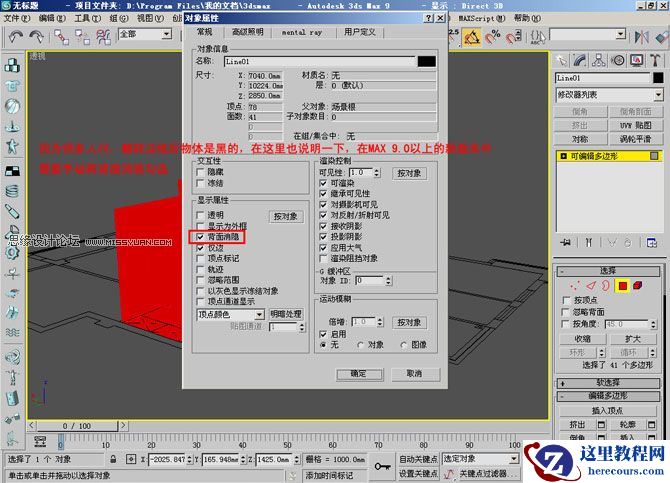
Task: Switch to the mental ray tab
Action: tap(302, 32)
